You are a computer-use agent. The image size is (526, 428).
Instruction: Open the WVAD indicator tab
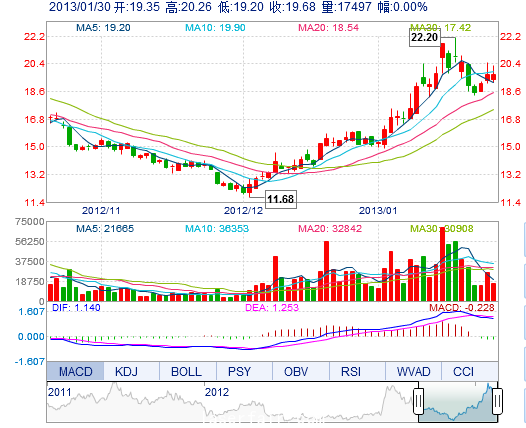coord(413,371)
